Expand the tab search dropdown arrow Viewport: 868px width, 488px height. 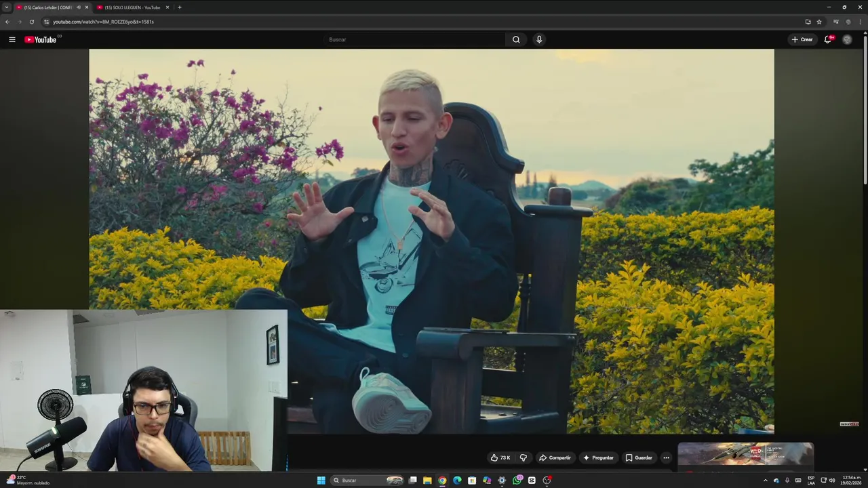pyautogui.click(x=7, y=7)
